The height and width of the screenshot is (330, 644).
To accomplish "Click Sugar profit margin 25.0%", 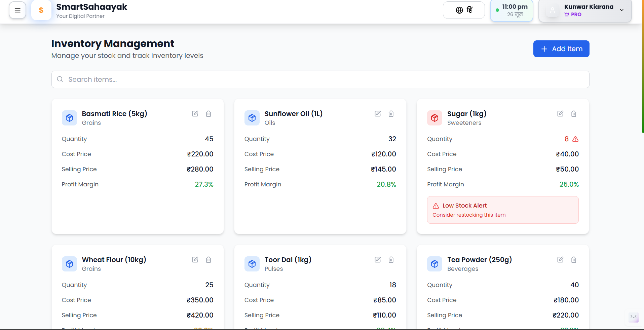I will (x=569, y=184).
